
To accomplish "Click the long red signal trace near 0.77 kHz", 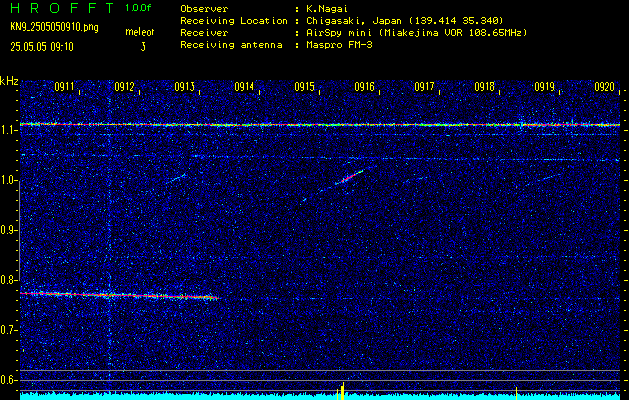I will point(120,295).
